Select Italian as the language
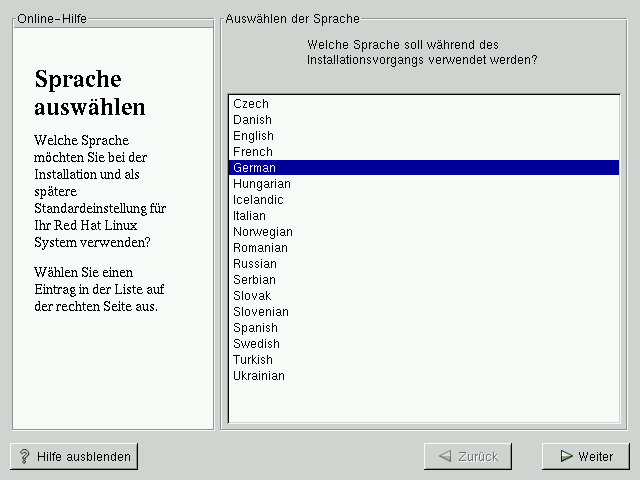Screen dimensions: 640x480 click(250, 216)
